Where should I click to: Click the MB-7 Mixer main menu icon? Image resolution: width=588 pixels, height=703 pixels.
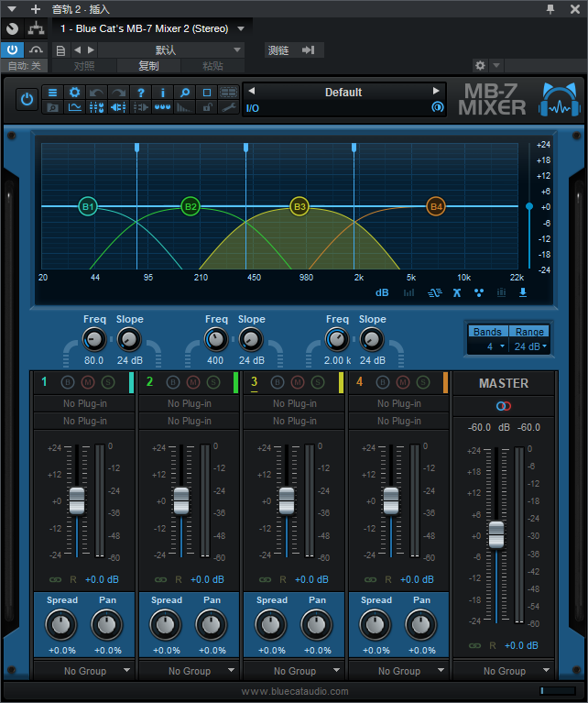tap(52, 93)
